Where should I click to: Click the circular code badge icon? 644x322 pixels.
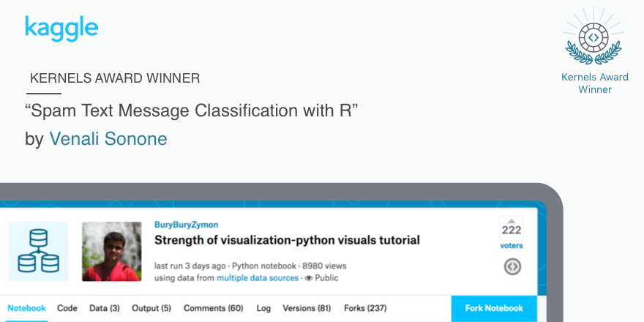coord(512,267)
